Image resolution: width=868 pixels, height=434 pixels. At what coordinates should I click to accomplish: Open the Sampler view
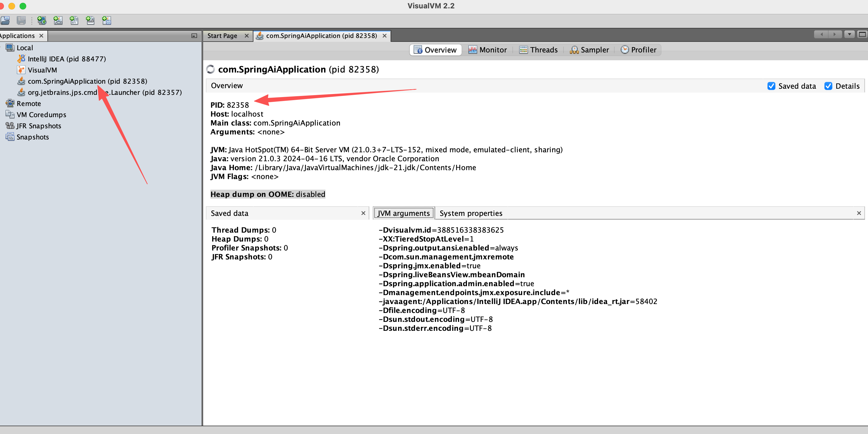pos(589,50)
